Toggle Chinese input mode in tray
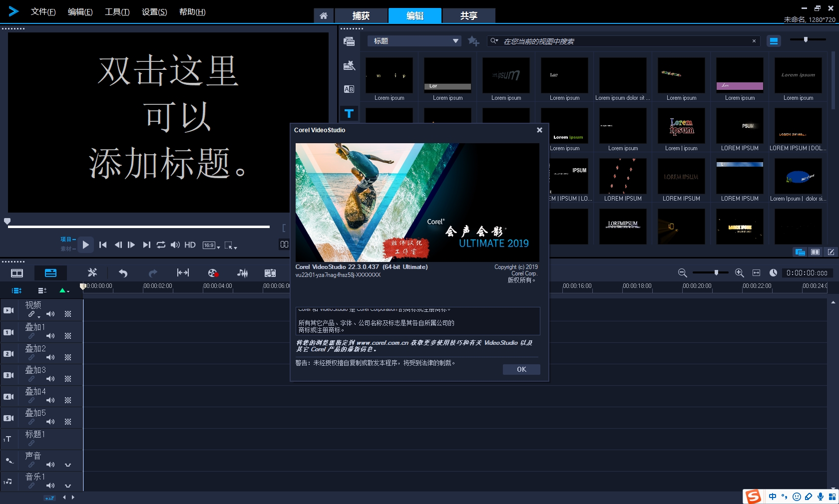 tap(773, 497)
